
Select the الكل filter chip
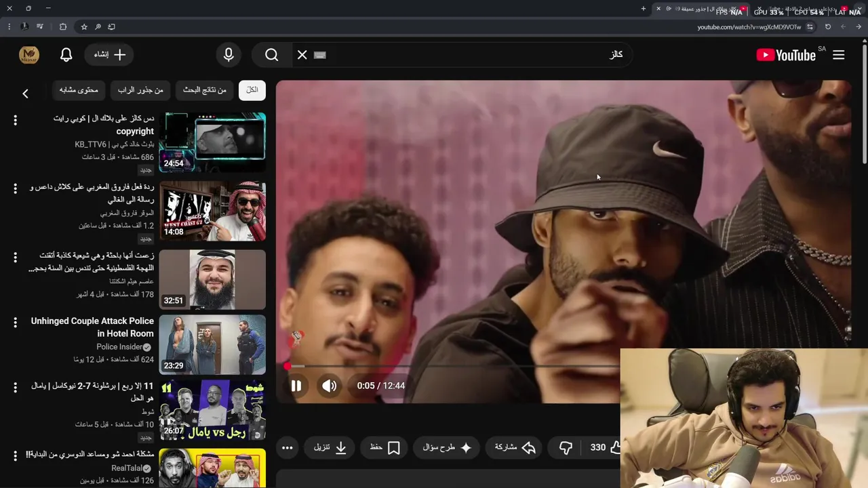click(x=252, y=90)
